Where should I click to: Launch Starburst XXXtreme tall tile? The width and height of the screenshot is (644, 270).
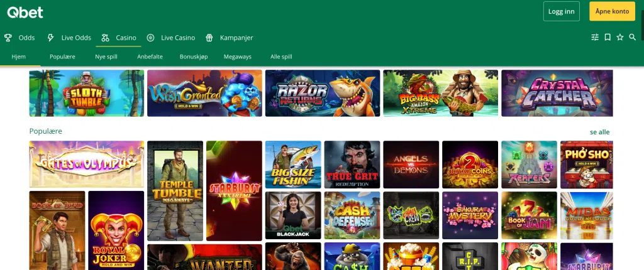(234, 191)
